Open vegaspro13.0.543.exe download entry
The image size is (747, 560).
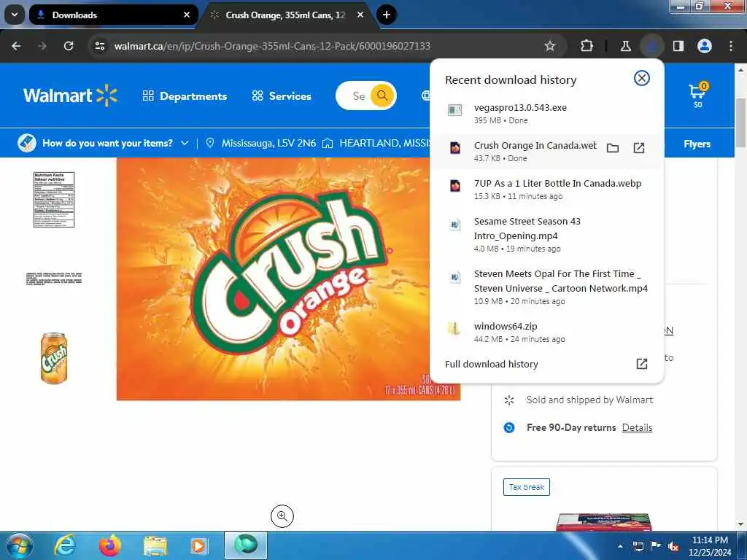[x=546, y=113]
